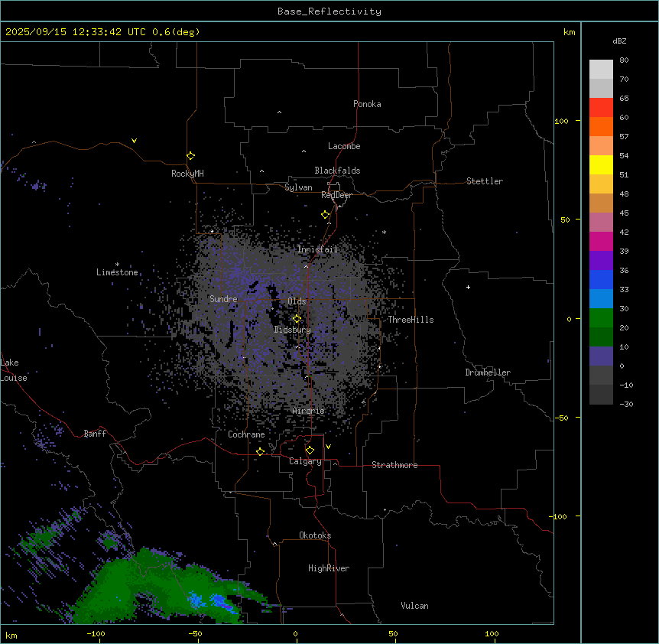Click the 'Ponoka' city label

pyautogui.click(x=367, y=104)
